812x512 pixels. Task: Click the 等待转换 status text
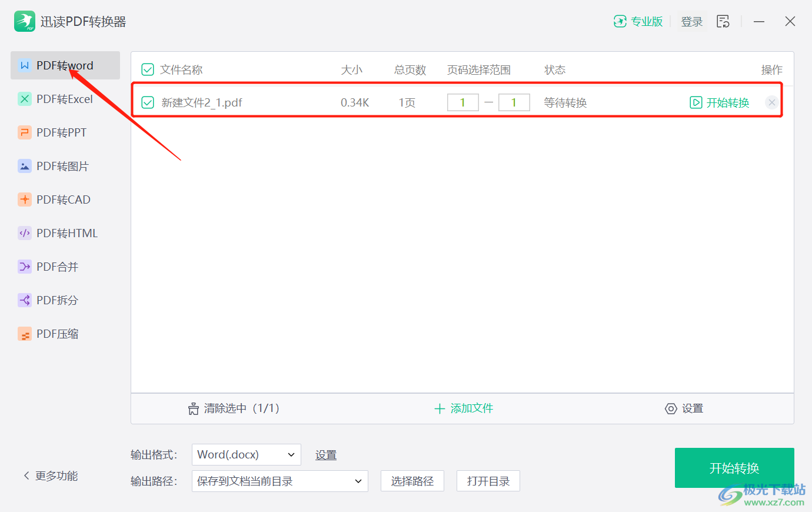(x=565, y=102)
